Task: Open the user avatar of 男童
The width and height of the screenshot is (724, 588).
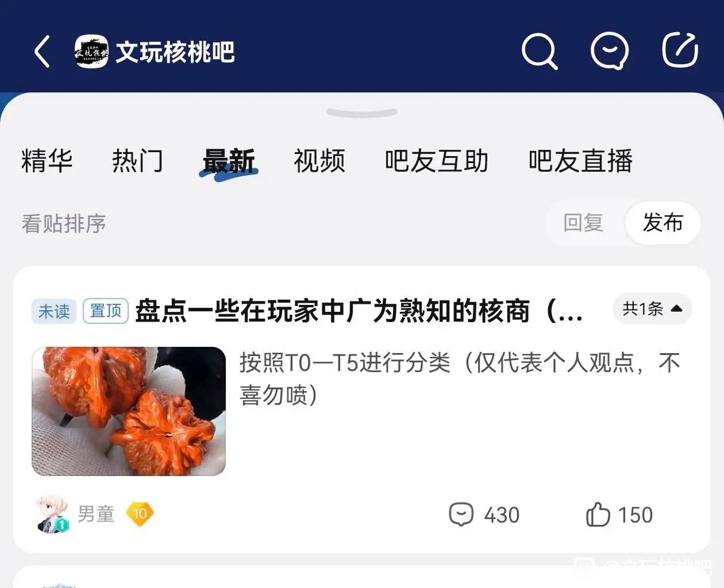Action: point(53,514)
